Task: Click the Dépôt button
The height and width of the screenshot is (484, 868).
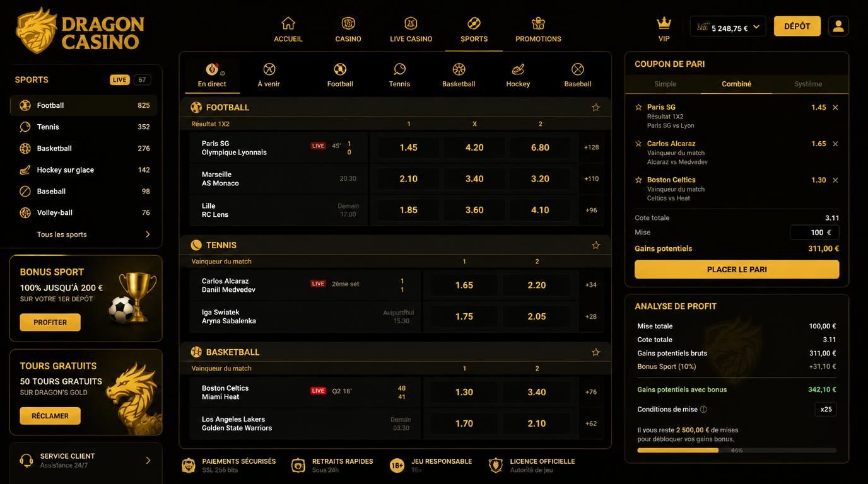Action: tap(797, 26)
